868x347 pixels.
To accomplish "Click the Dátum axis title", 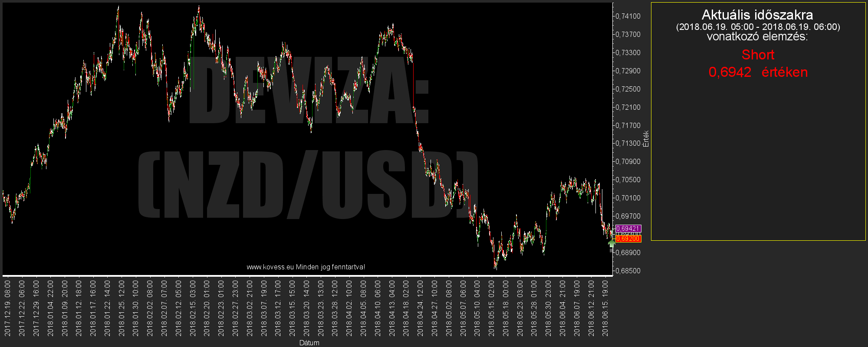I will tap(309, 343).
